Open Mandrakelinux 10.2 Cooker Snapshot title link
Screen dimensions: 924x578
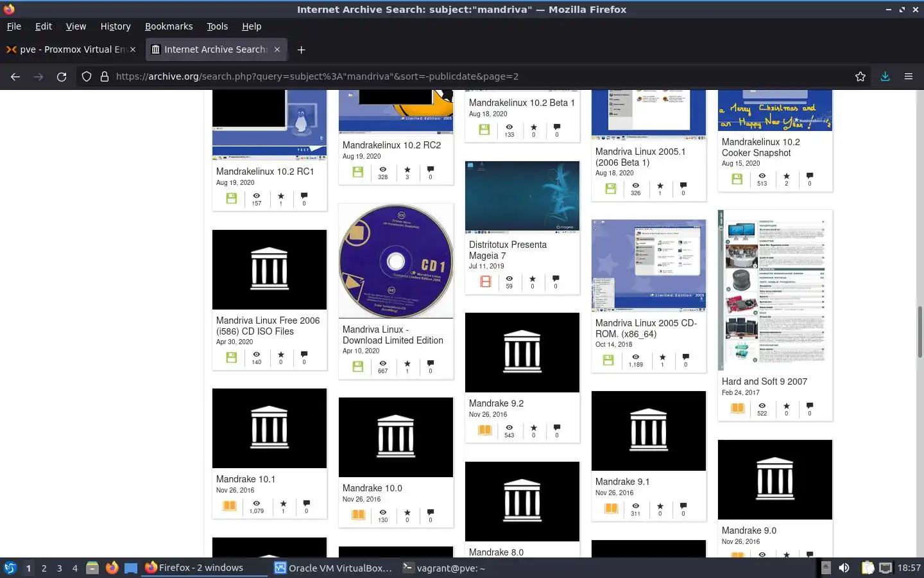pyautogui.click(x=761, y=147)
